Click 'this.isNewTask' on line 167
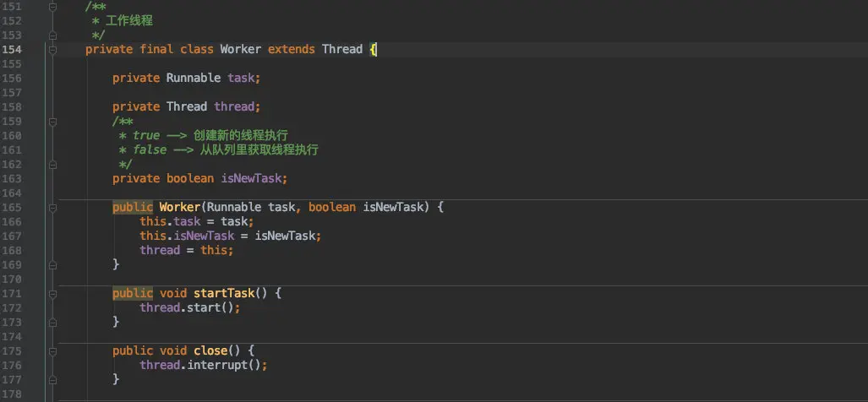 click(x=187, y=236)
